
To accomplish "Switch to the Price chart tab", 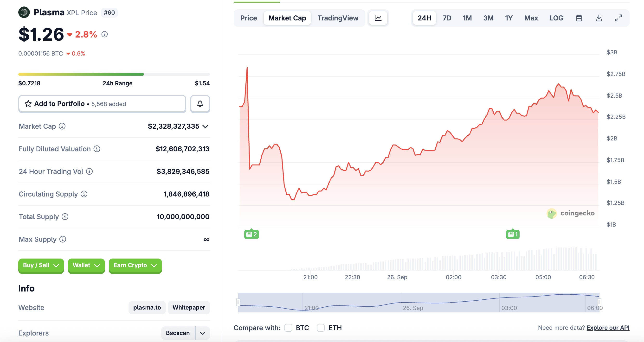I will click(x=249, y=18).
